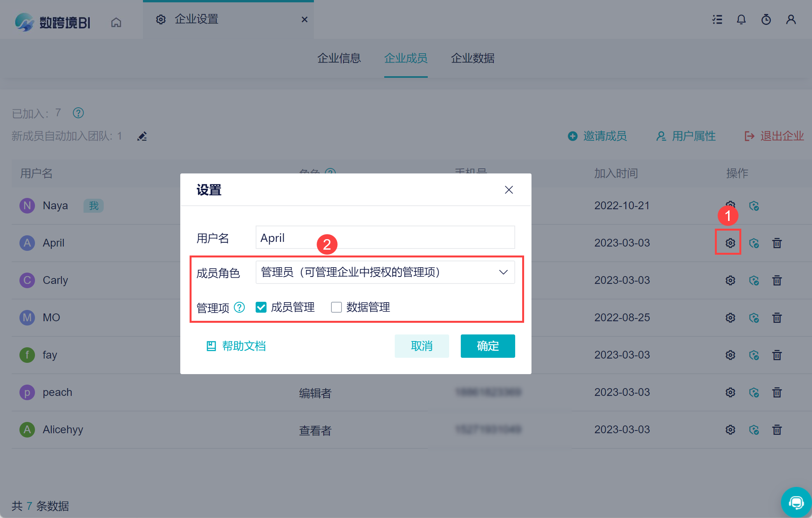The height and width of the screenshot is (518, 812).
Task: Click the timer/clock icon in the top bar
Action: pos(766,19)
